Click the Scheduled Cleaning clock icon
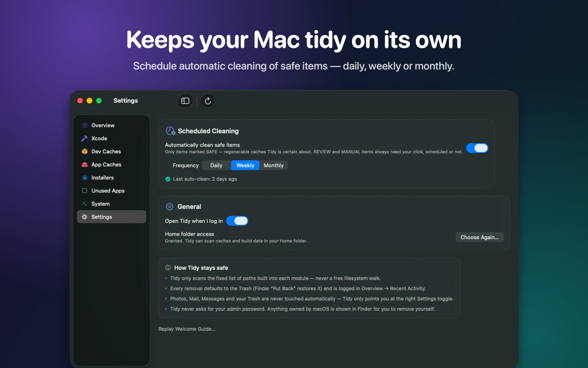 pyautogui.click(x=170, y=131)
